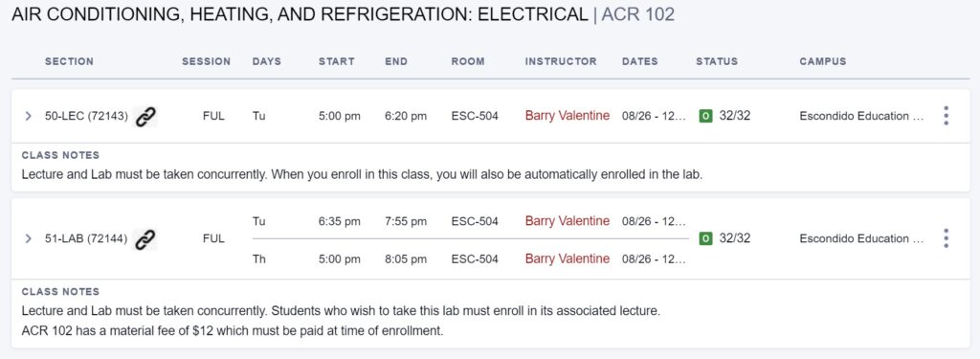Click the 32/32 enrollment count on 51-LAB
This screenshot has width=980, height=359.
734,238
